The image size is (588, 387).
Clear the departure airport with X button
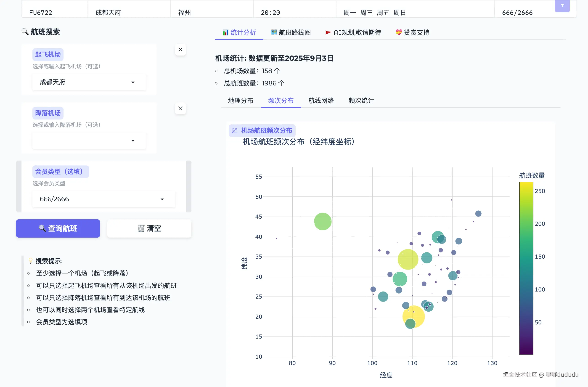click(180, 49)
